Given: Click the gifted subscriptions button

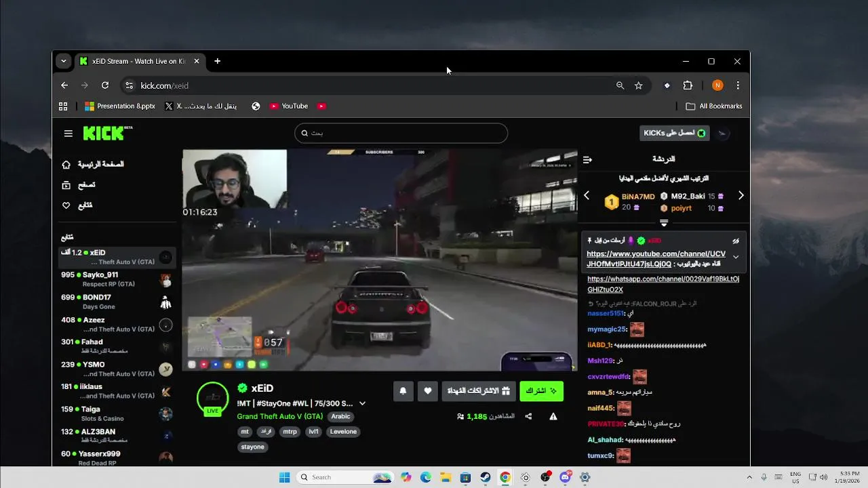Looking at the screenshot, I should (x=479, y=391).
